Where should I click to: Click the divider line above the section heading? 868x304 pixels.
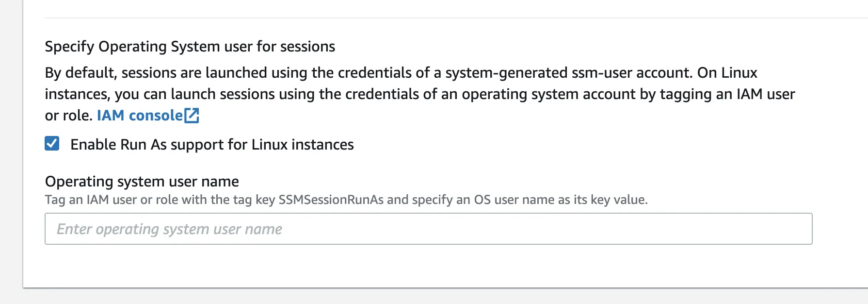pyautogui.click(x=436, y=18)
